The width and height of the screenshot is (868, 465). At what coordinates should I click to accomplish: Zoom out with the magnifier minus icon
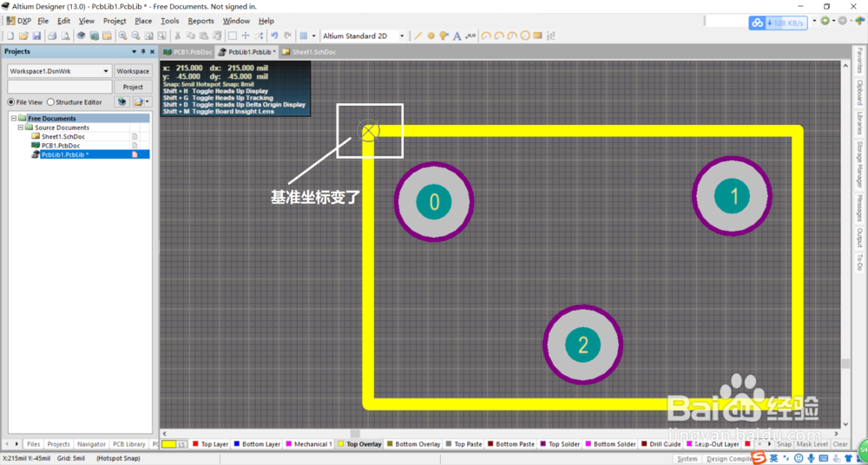[135, 36]
